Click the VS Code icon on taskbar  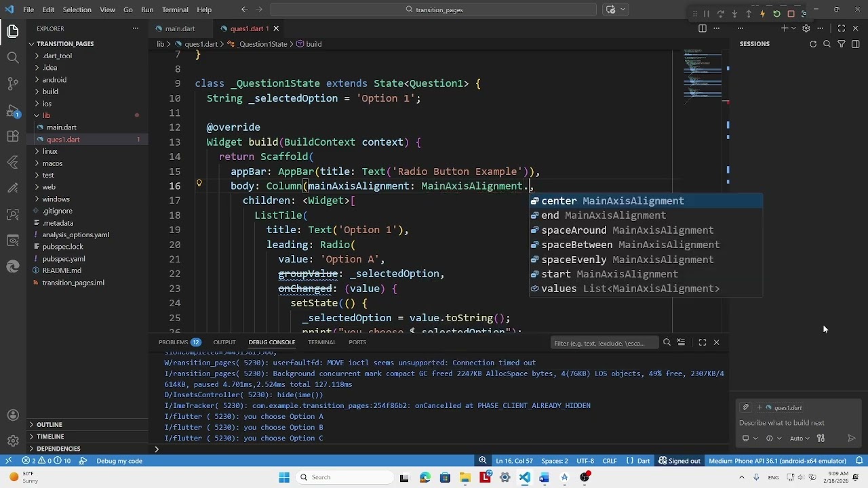pos(525,477)
